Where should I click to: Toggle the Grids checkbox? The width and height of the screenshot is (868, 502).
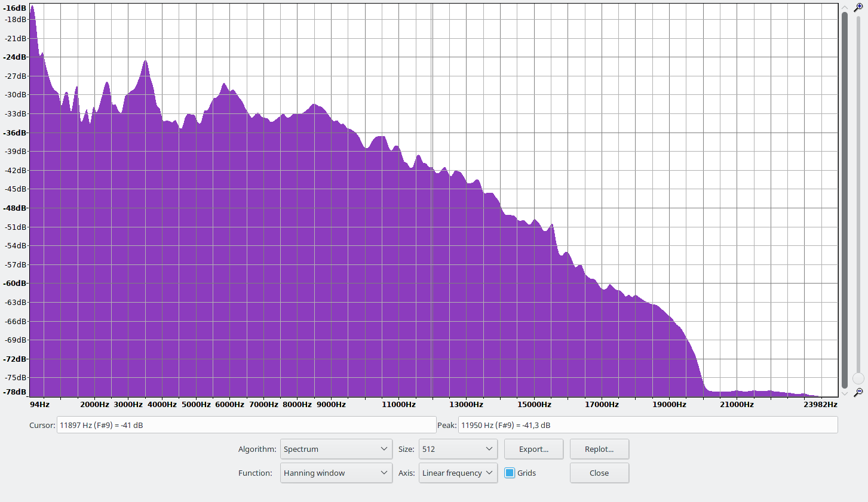510,473
